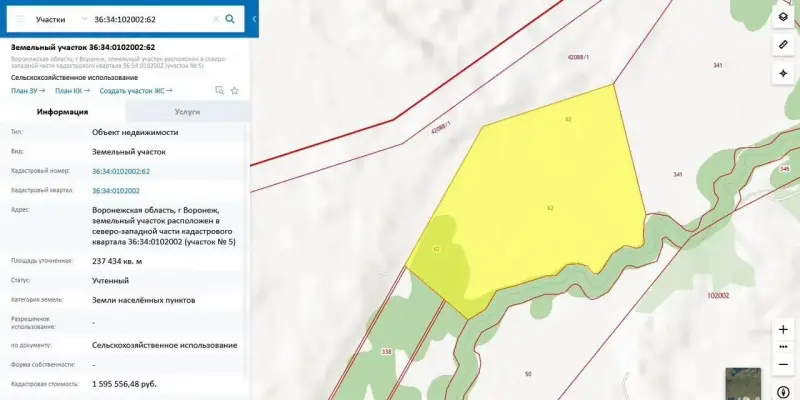Viewport: 800px width, 400px height.
Task: Reset map orientation with north icon
Action: pyautogui.click(x=783, y=392)
